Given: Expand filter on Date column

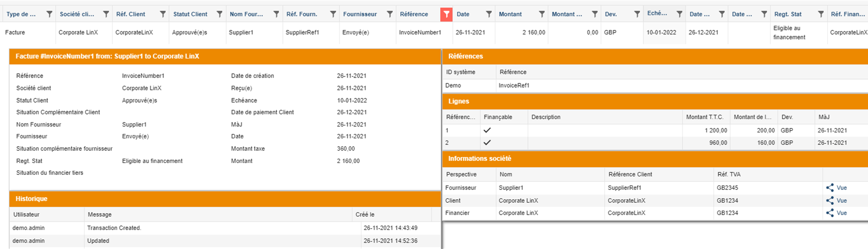Looking at the screenshot, I should [x=489, y=14].
